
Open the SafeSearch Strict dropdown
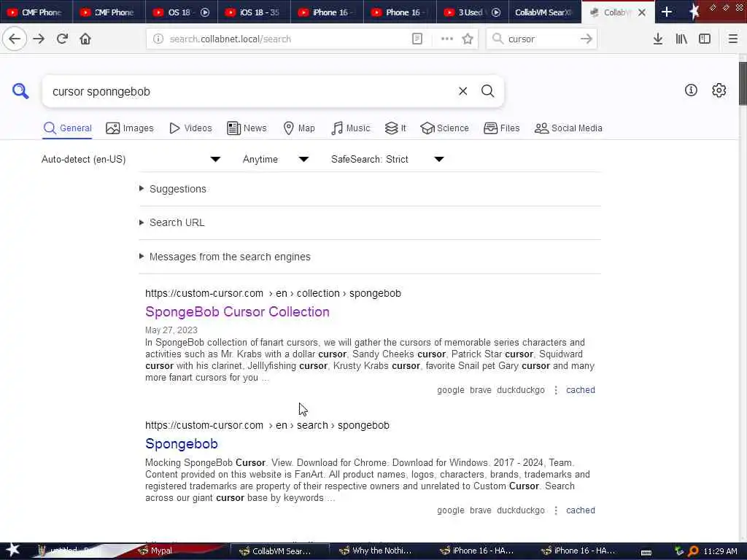pos(387,159)
